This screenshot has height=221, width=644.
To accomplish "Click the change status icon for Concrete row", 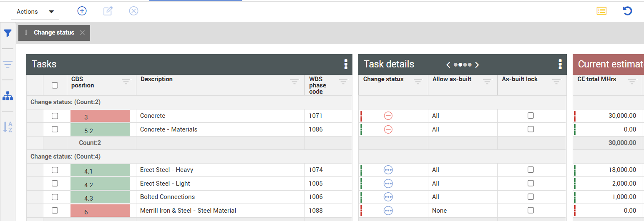I will point(388,116).
